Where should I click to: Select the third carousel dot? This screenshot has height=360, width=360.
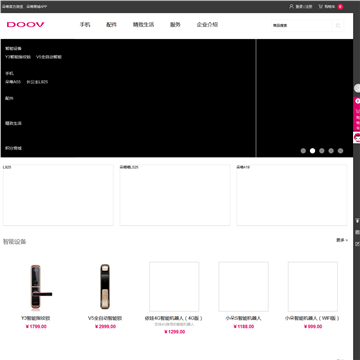point(322,151)
